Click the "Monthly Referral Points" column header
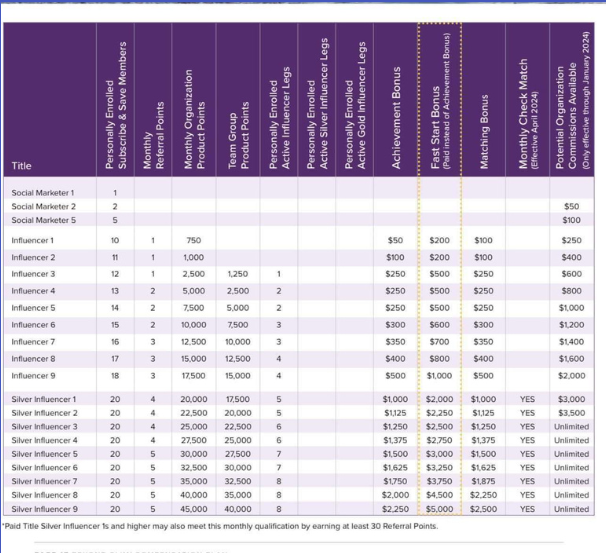606x553 pixels. [153, 135]
